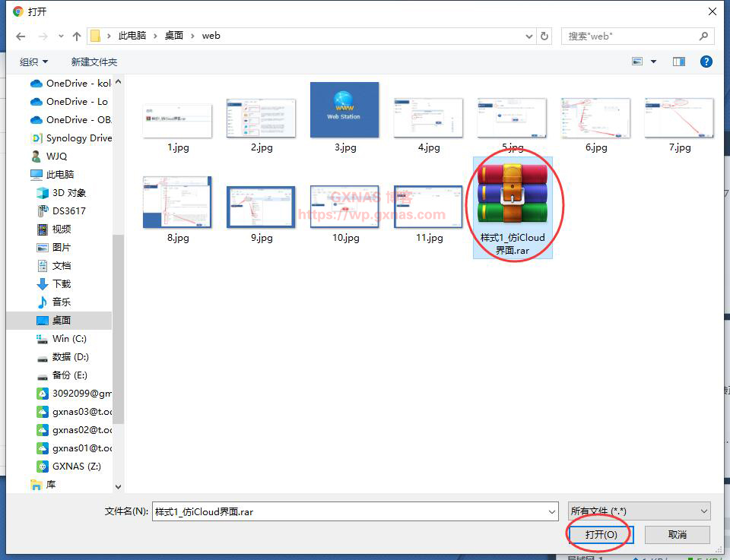Toggle the preview pane icon
The width and height of the screenshot is (730, 560).
pos(679,62)
